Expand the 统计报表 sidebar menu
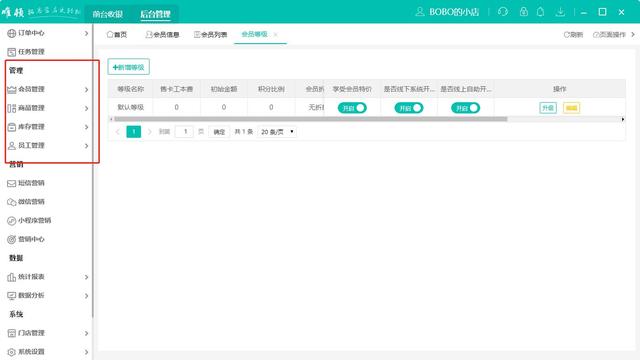Viewport: 640px width, 360px height. (x=47, y=277)
